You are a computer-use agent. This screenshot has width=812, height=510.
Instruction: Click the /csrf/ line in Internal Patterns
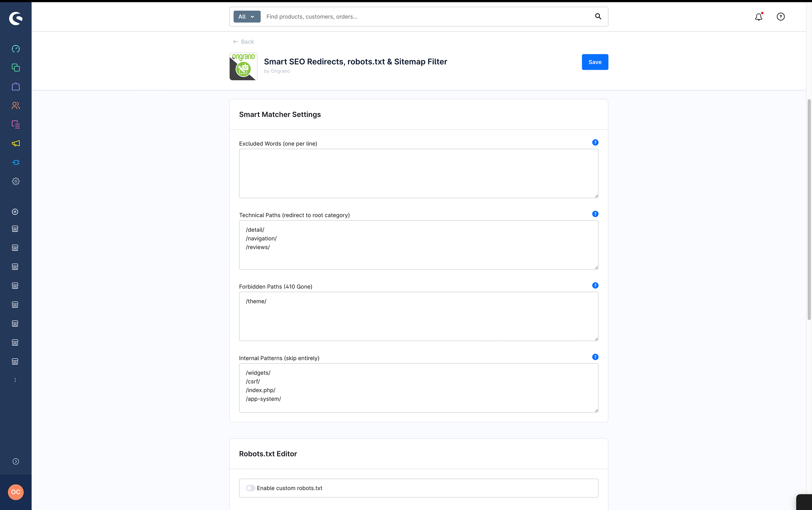pyautogui.click(x=253, y=382)
